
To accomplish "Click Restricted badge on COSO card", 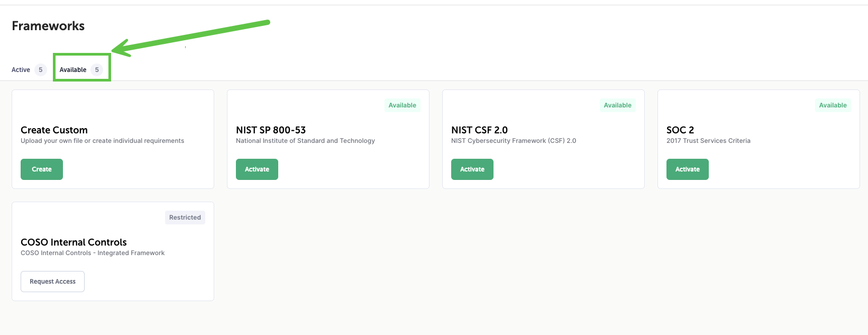I will click(x=185, y=218).
